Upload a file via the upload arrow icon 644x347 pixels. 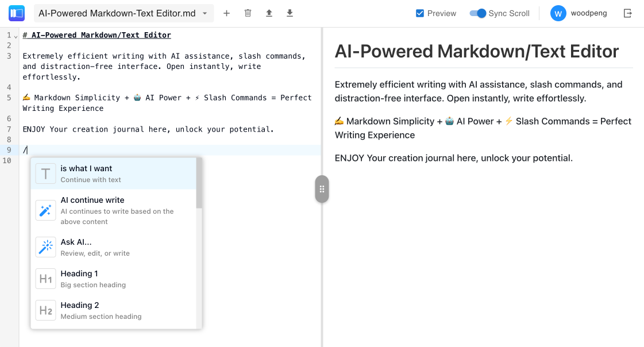point(269,13)
